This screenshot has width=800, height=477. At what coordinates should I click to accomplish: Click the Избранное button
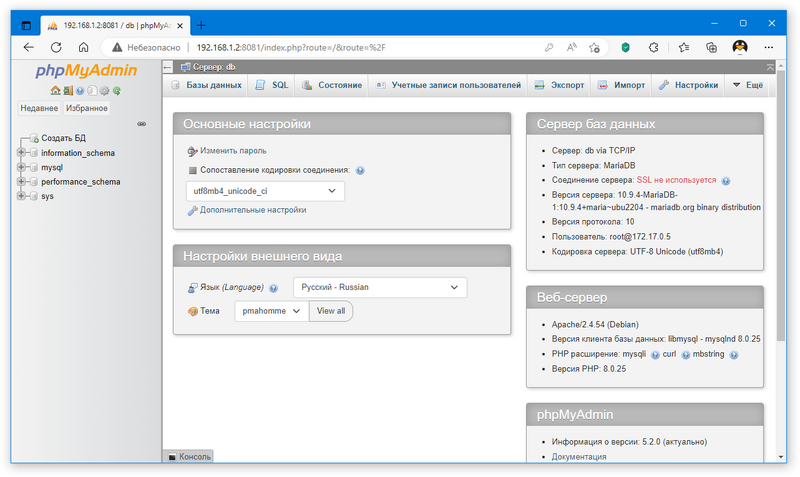87,108
